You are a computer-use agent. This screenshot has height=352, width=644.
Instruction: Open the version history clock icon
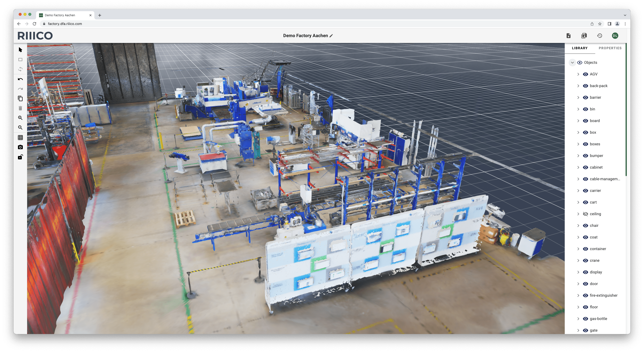click(600, 36)
